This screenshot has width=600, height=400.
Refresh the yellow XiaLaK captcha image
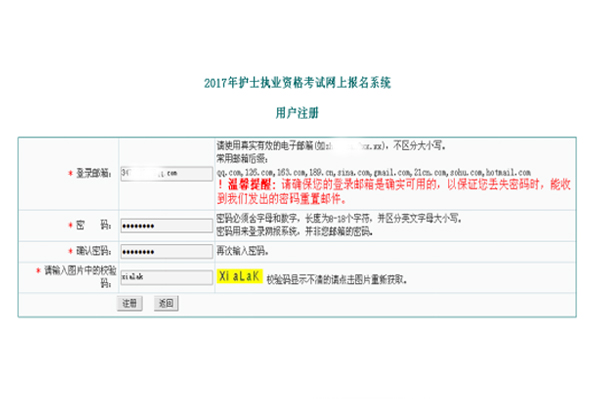tap(239, 275)
